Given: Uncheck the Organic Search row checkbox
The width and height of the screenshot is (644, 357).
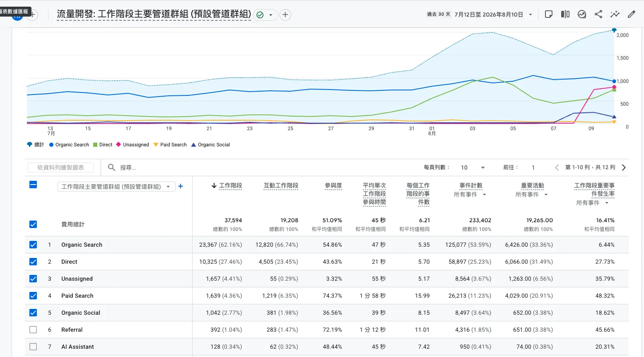Looking at the screenshot, I should point(33,245).
